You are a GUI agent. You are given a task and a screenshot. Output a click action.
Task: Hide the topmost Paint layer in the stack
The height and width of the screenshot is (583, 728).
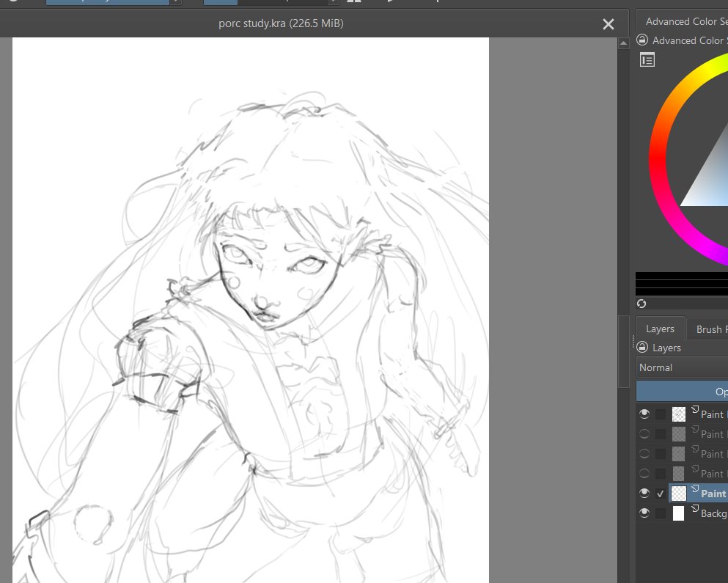[644, 414]
